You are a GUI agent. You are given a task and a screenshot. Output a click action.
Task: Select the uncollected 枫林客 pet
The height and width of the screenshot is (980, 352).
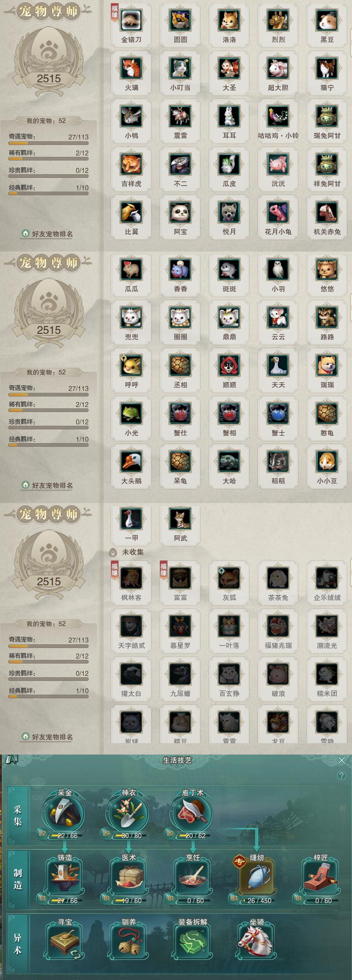tap(131, 578)
